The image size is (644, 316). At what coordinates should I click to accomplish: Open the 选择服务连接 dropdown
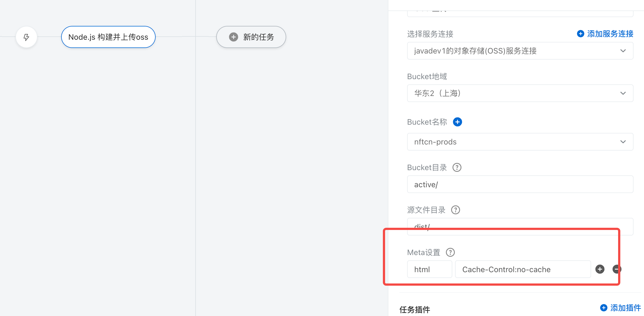[x=520, y=51]
